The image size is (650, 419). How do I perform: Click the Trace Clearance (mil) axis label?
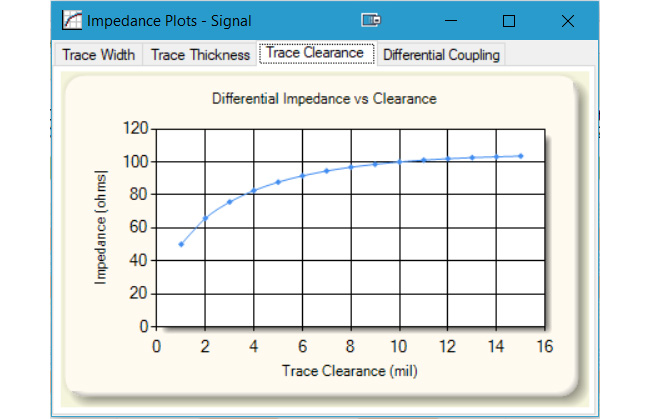349,371
